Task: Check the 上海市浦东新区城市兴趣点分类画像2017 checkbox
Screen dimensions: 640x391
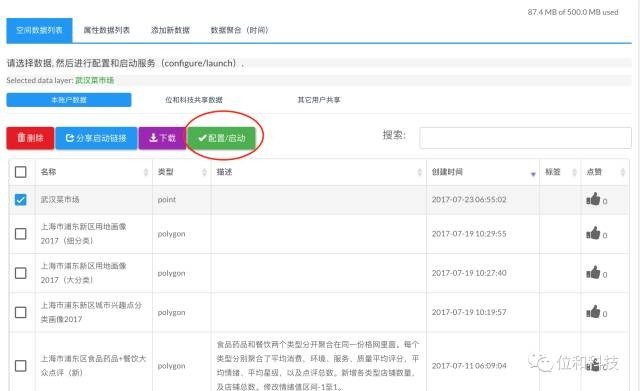Action: click(20, 312)
